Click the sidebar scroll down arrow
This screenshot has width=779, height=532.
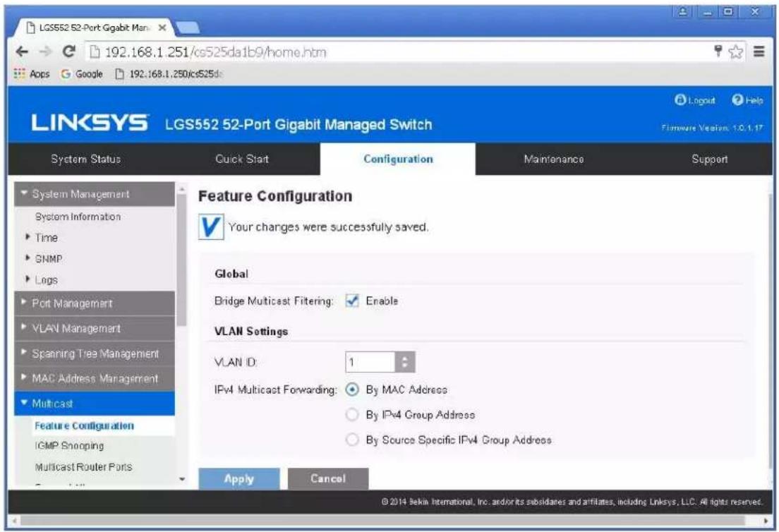pyautogui.click(x=182, y=479)
